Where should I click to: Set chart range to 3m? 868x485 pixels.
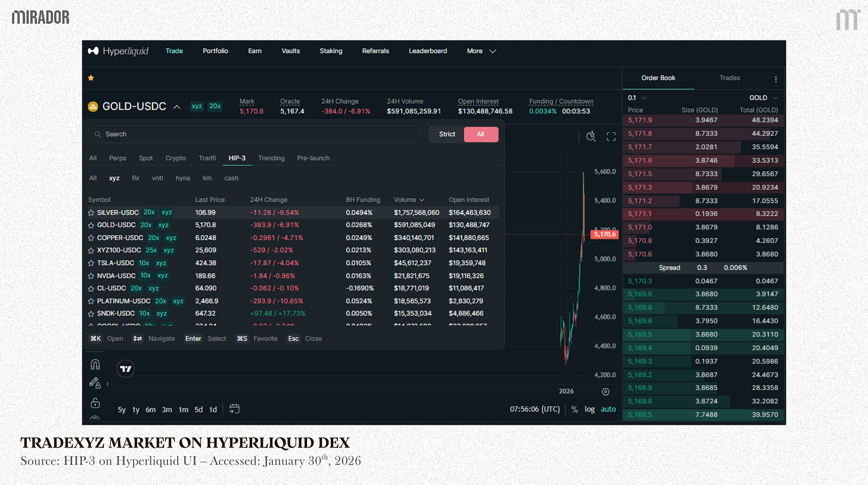pyautogui.click(x=167, y=410)
